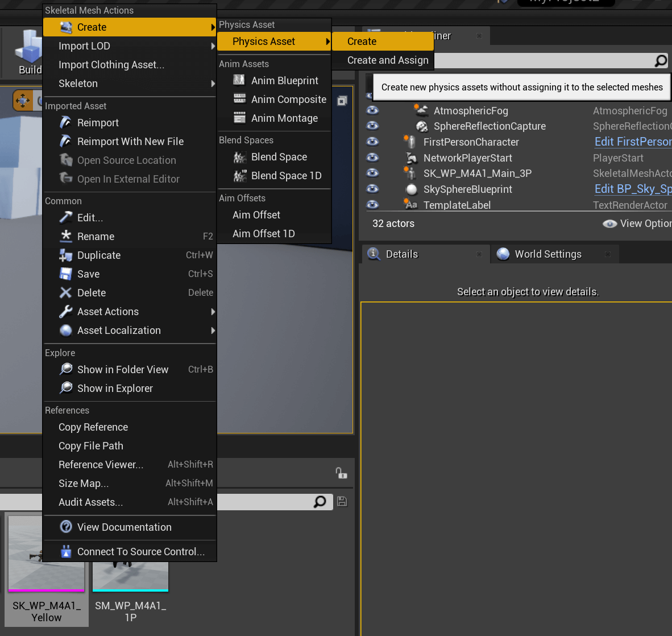Click the Content Browser search magnifier icon
This screenshot has height=636, width=672.
pos(320,502)
